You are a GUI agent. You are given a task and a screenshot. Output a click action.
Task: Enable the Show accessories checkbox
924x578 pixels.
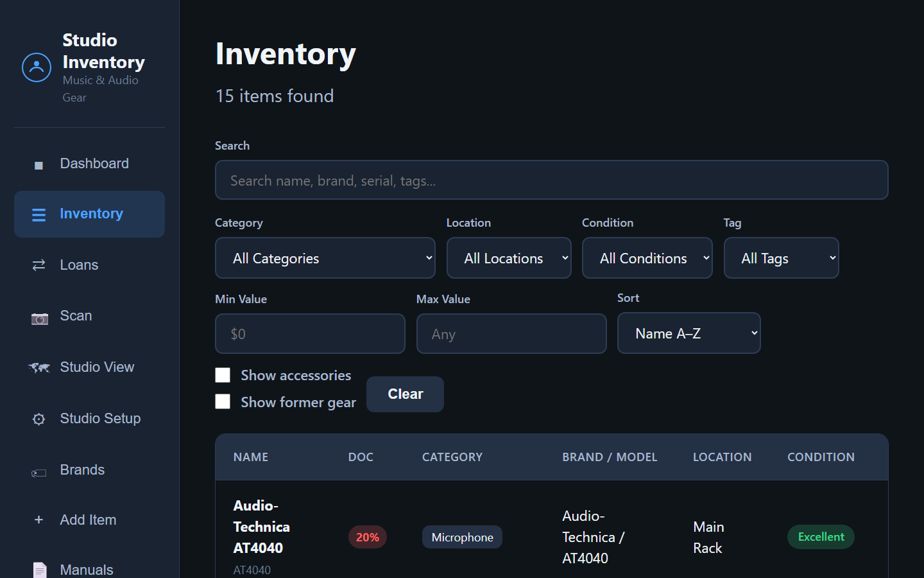point(223,375)
